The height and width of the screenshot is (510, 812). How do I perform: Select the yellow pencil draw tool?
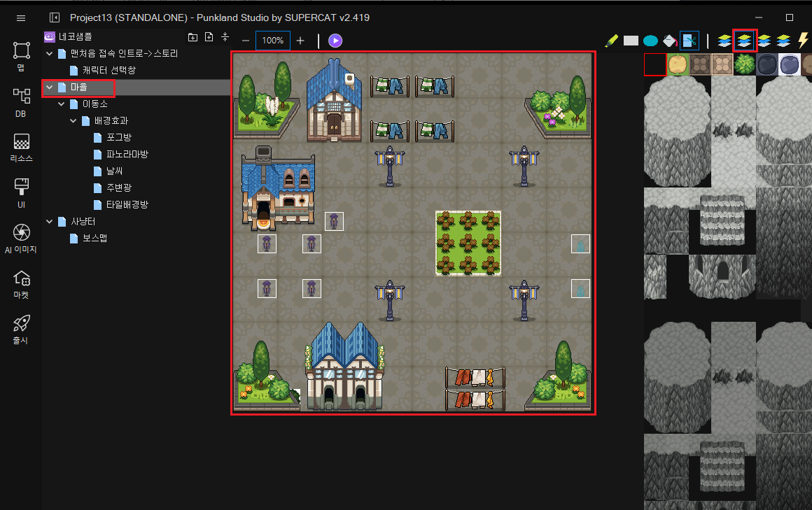coord(611,41)
